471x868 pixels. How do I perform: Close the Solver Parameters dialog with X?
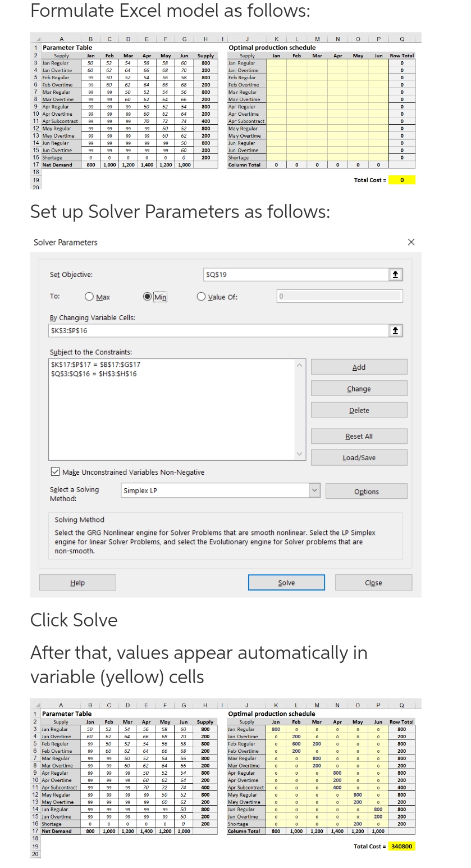point(411,242)
